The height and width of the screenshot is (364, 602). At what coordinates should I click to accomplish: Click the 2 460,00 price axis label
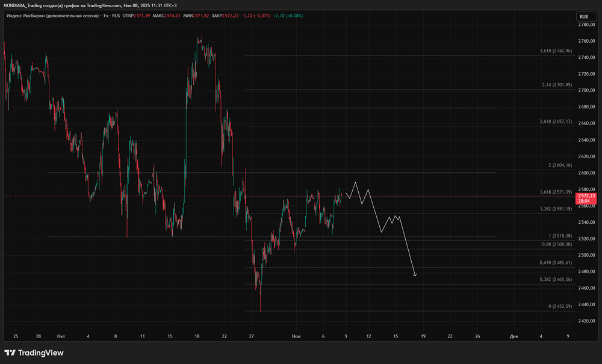[586, 288]
